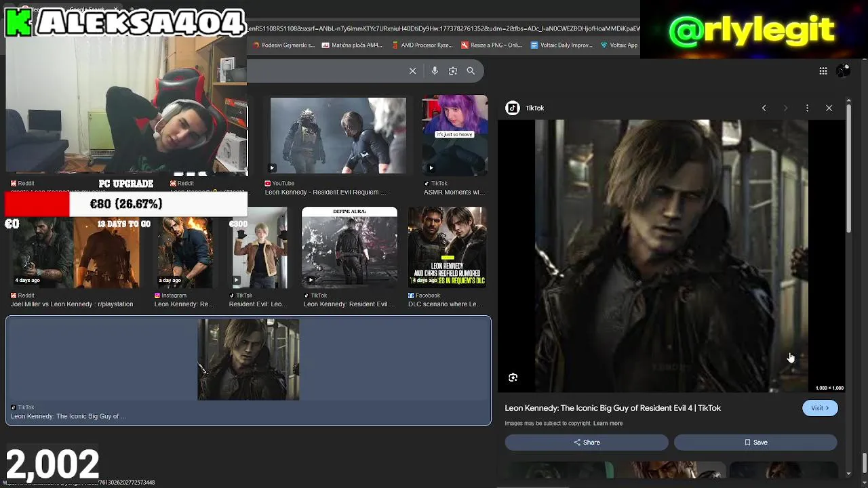The width and height of the screenshot is (868, 488).
Task: Click the video play icon on YouTube thumbnail
Action: point(272,168)
